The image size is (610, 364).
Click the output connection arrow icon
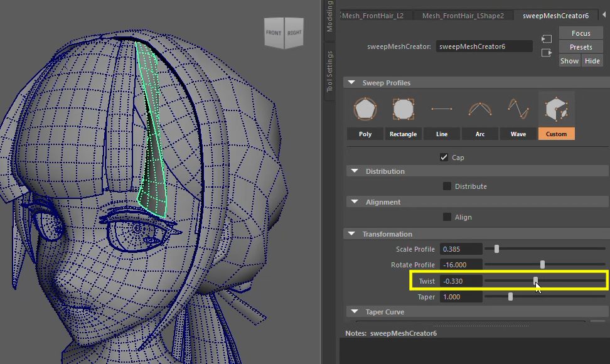547,53
